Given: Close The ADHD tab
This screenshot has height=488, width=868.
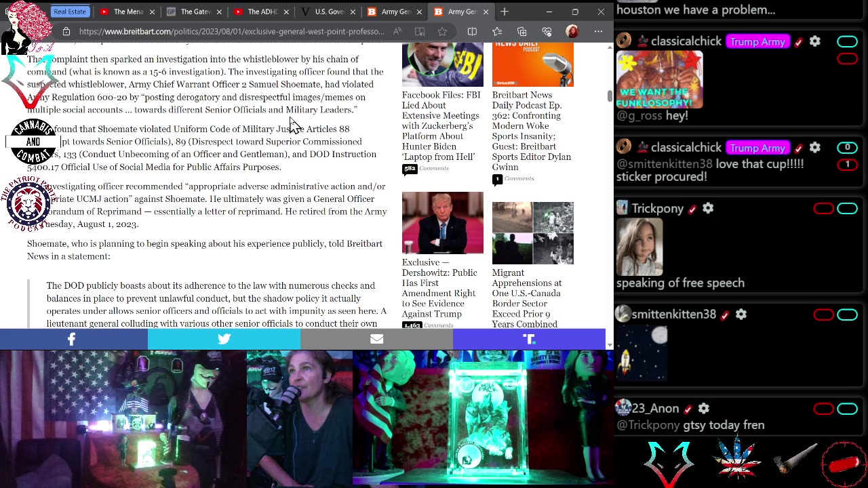Looking at the screenshot, I should pyautogui.click(x=285, y=12).
